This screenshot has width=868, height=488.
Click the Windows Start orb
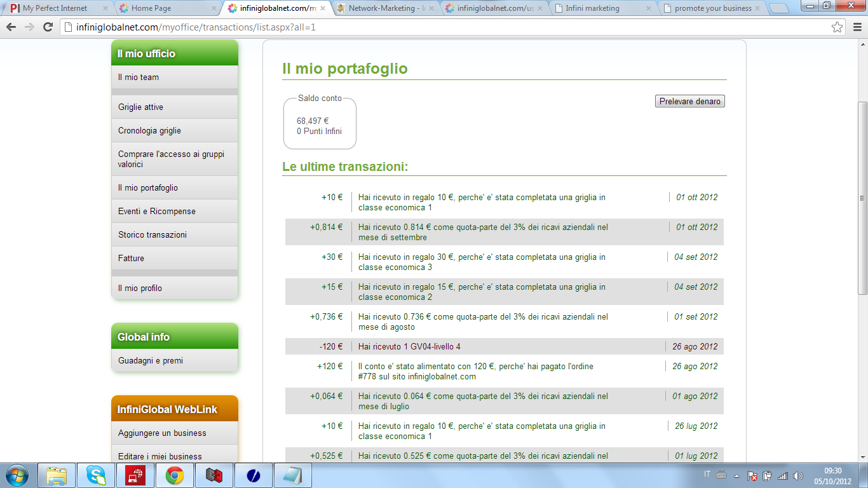(x=16, y=475)
